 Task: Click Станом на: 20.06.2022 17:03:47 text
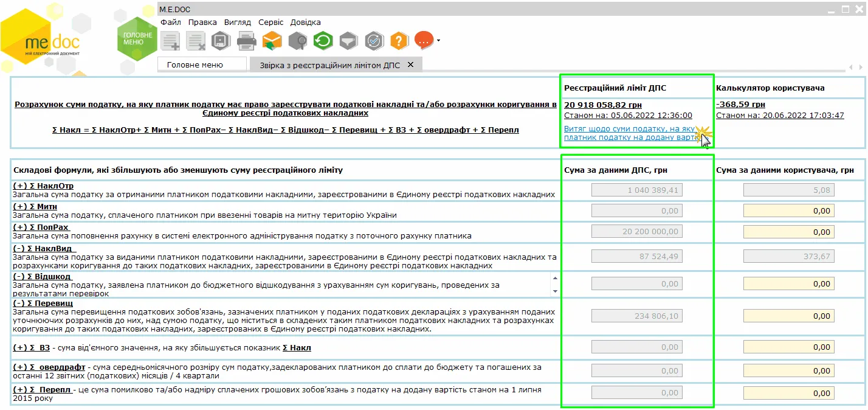780,115
